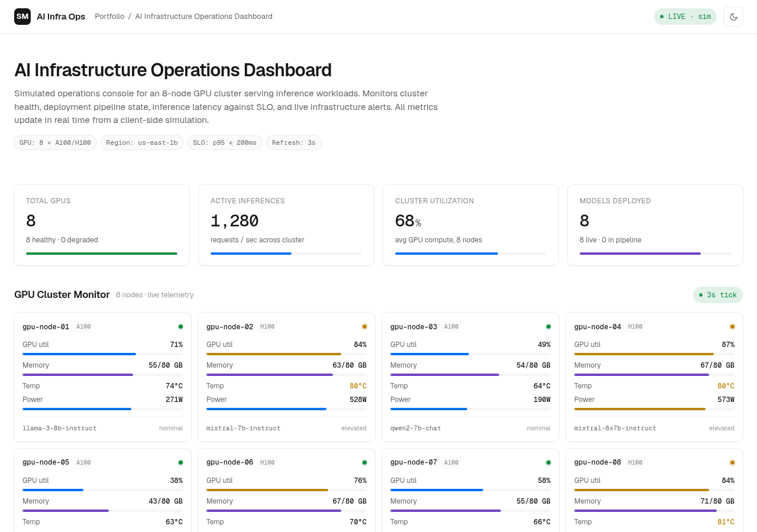Viewport: 757px width, 532px height.
Task: Click the H100 badge on gpu-node-04
Action: click(635, 327)
